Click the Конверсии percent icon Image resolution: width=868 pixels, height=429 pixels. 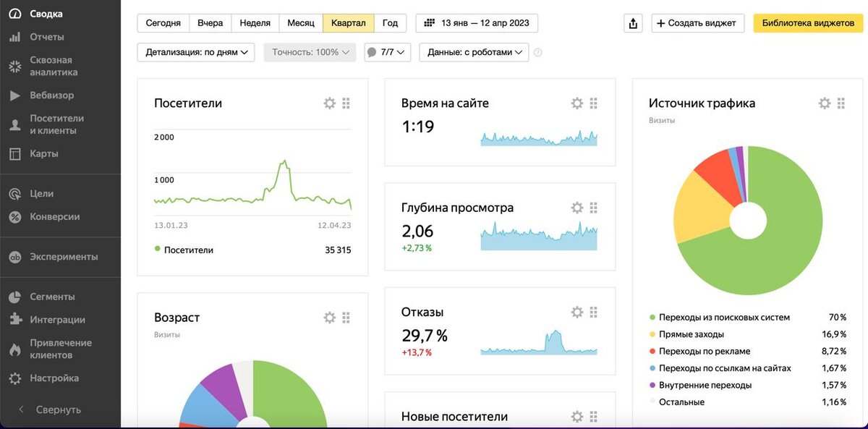click(x=14, y=217)
